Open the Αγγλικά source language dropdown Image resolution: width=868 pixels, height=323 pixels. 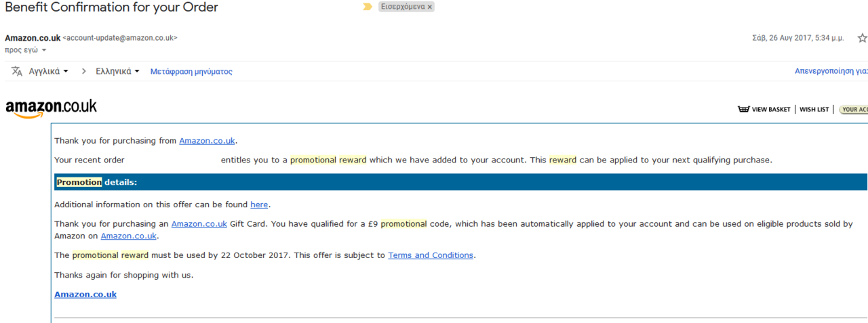point(48,71)
